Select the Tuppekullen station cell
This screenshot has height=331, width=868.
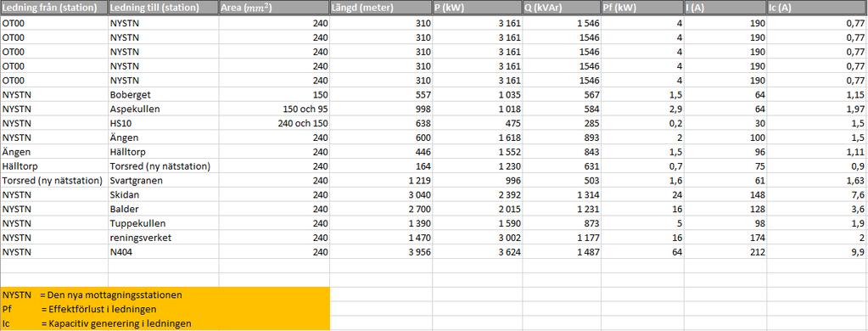coord(164,223)
